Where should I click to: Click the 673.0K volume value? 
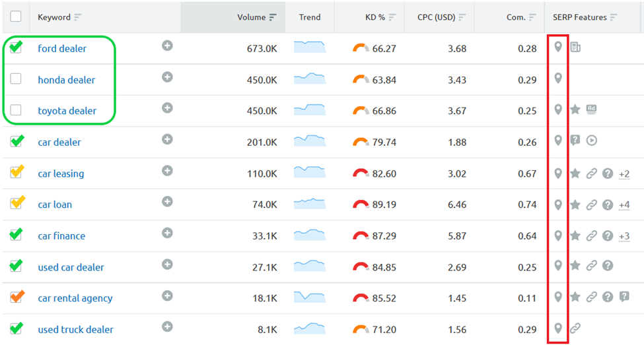coord(262,48)
